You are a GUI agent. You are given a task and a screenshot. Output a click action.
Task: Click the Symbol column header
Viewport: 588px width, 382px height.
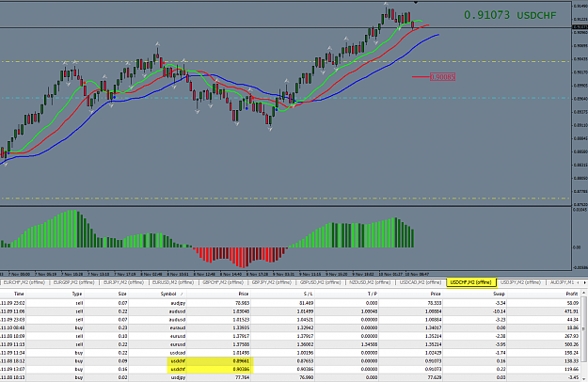point(168,294)
